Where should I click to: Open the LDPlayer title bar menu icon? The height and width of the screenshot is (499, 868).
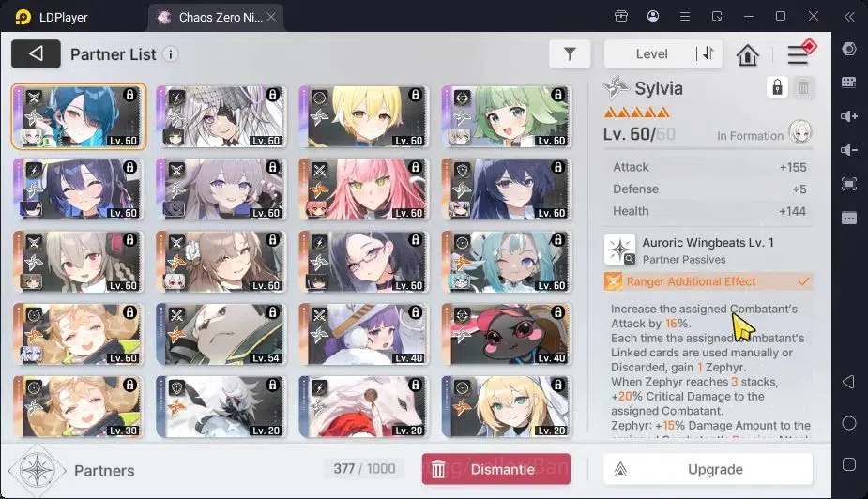pyautogui.click(x=685, y=17)
